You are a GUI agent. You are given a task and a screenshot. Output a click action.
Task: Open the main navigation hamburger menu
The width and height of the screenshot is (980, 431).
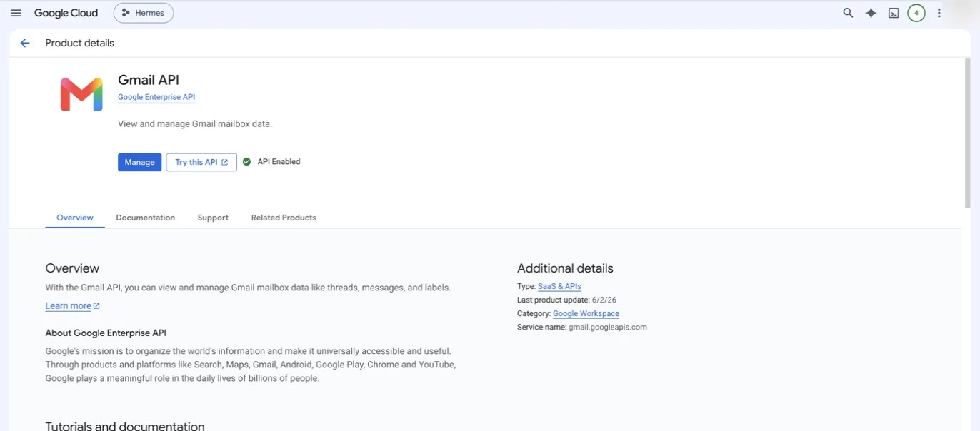[x=16, y=13]
